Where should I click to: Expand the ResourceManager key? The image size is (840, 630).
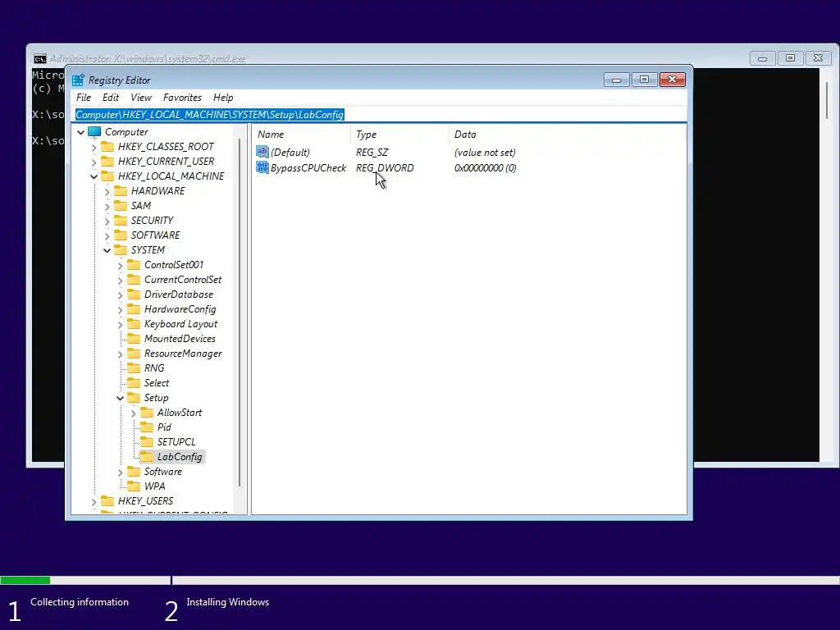click(120, 354)
